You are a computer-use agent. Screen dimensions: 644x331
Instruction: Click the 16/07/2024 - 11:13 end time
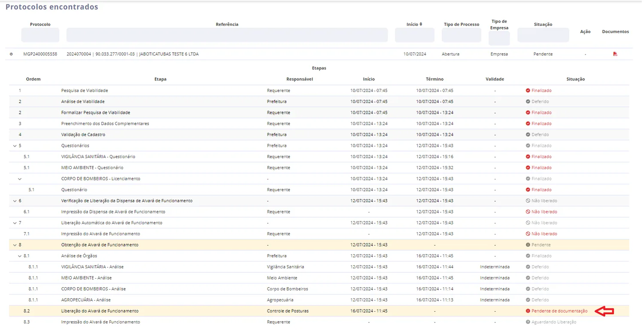point(434,300)
